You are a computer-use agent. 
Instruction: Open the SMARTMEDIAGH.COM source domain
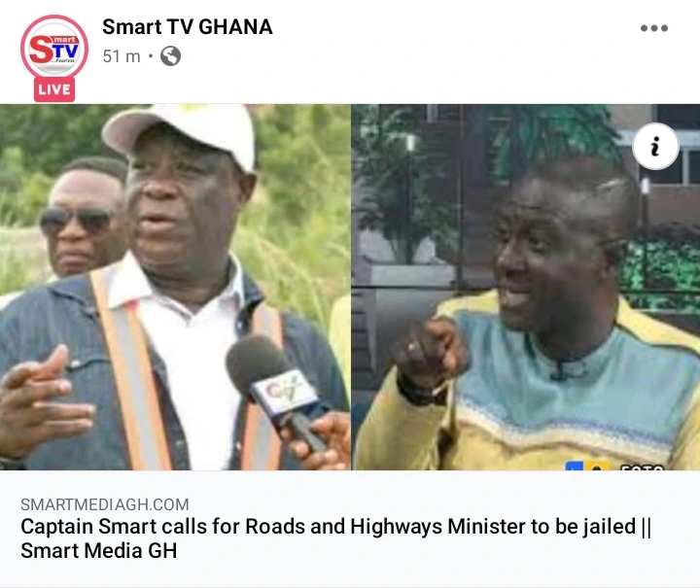pos(105,504)
